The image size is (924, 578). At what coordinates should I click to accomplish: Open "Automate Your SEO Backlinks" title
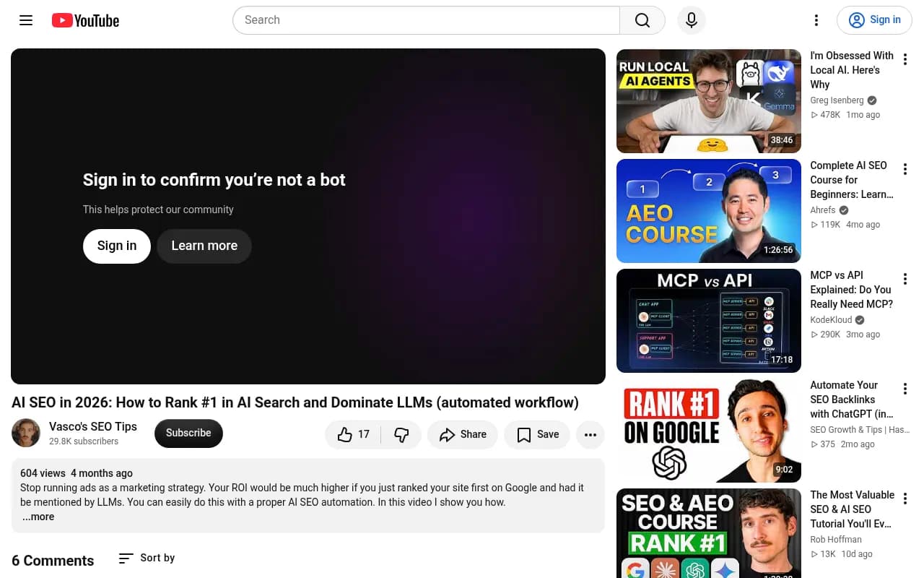click(852, 400)
